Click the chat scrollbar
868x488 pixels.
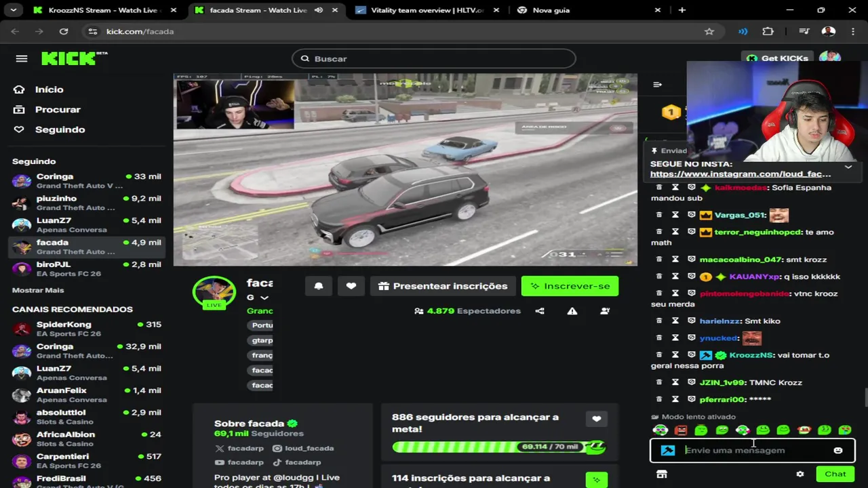coord(865,397)
